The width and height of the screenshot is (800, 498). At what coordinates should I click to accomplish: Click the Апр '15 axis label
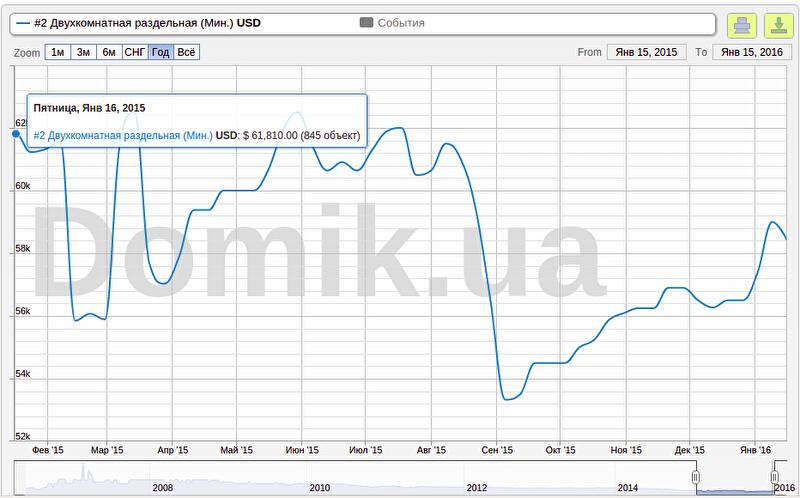click(172, 450)
